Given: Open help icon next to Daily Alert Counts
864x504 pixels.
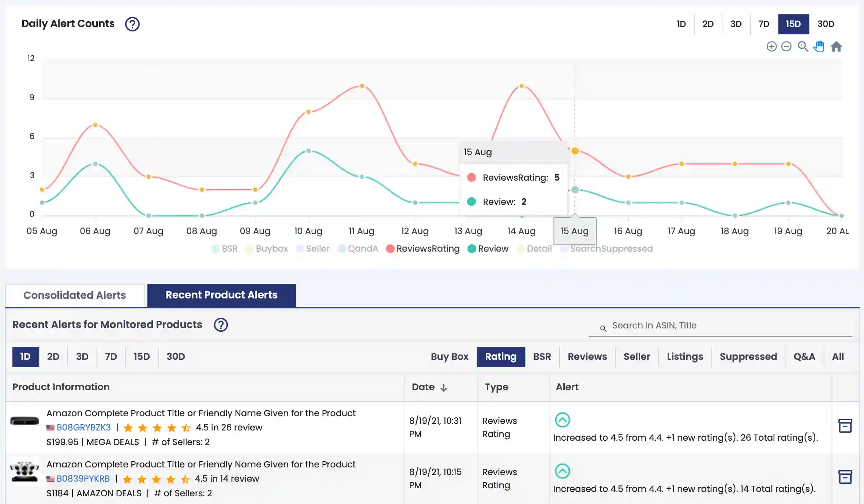Looking at the screenshot, I should click(x=132, y=24).
